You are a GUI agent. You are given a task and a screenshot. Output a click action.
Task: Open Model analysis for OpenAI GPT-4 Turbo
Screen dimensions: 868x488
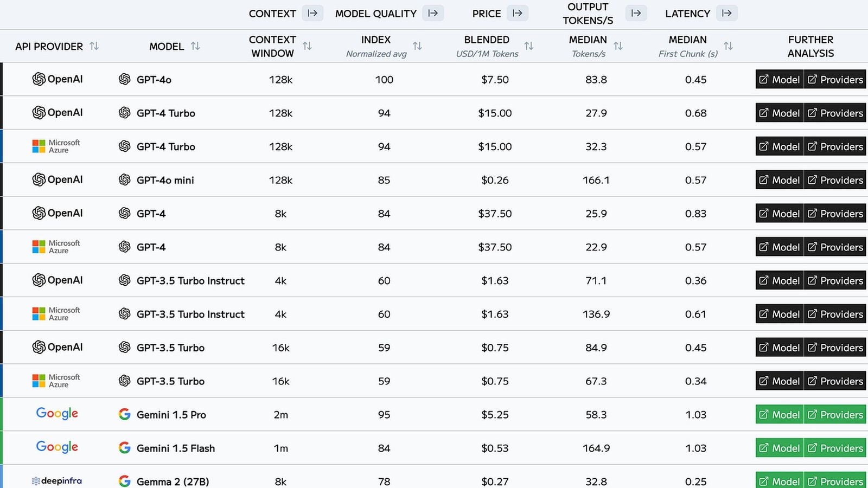pyautogui.click(x=779, y=113)
